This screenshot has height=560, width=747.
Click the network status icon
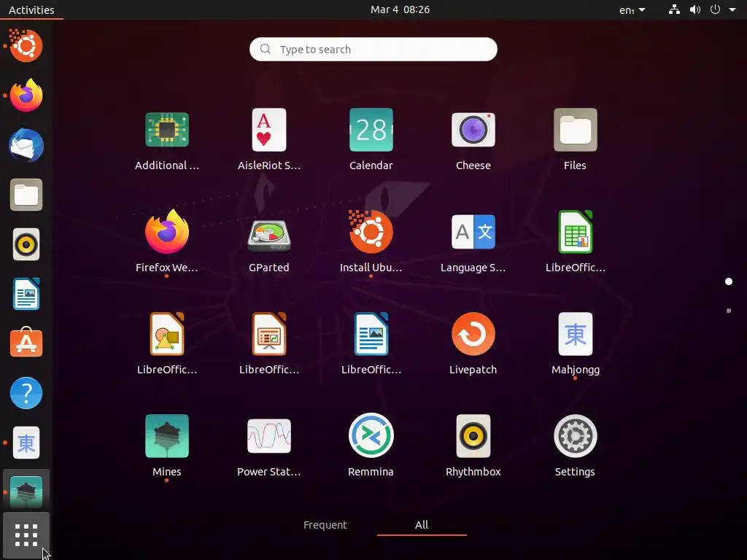[x=674, y=9]
